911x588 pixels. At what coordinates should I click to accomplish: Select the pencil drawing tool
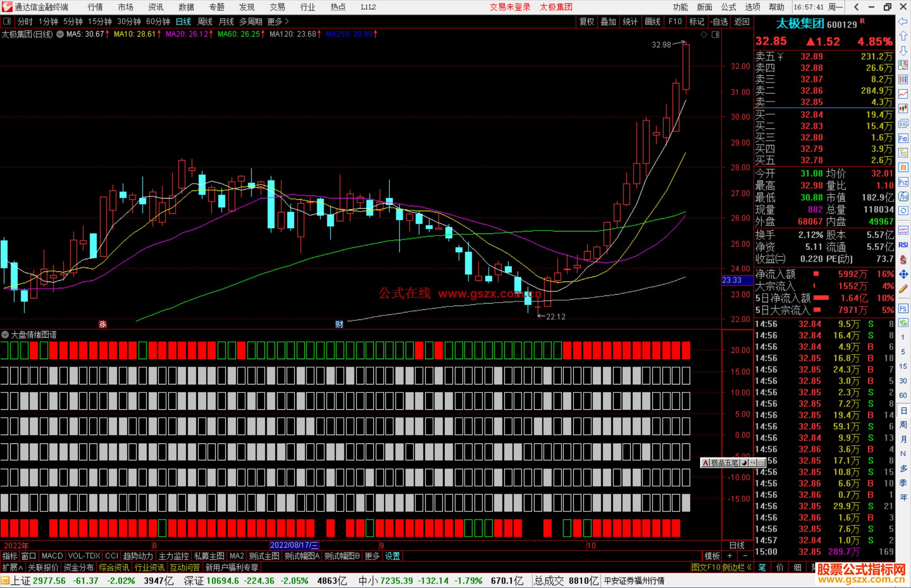[x=903, y=289]
